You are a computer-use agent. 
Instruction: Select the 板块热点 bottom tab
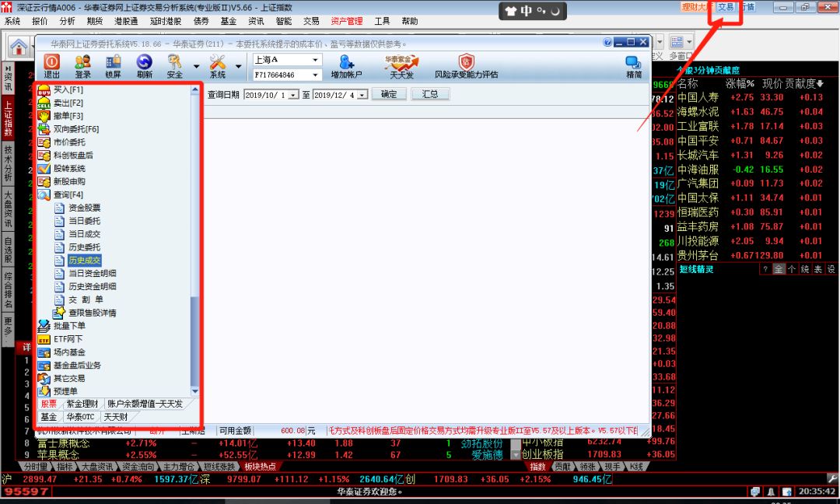click(260, 467)
